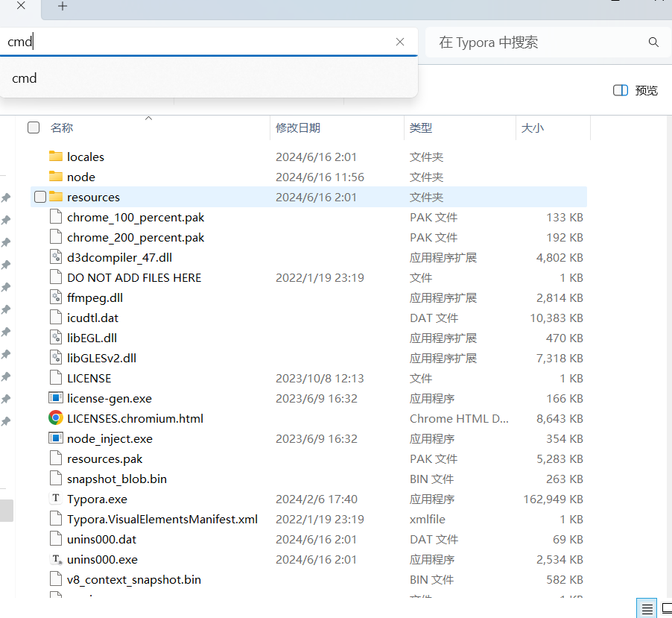
Task: Click the d3dcompiler_47.dll file icon
Action: (56, 257)
